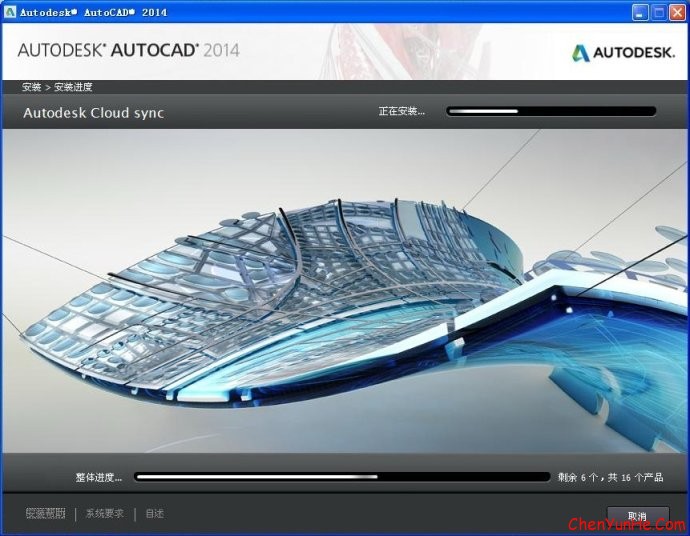Click the AutoCAD artwork image in the installer
The width and height of the screenshot is (690, 536).
pyautogui.click(x=344, y=290)
